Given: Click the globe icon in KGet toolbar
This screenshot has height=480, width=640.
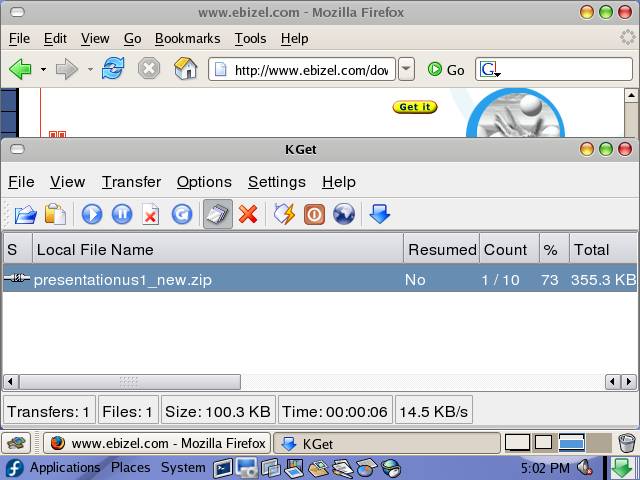Looking at the screenshot, I should [x=344, y=214].
